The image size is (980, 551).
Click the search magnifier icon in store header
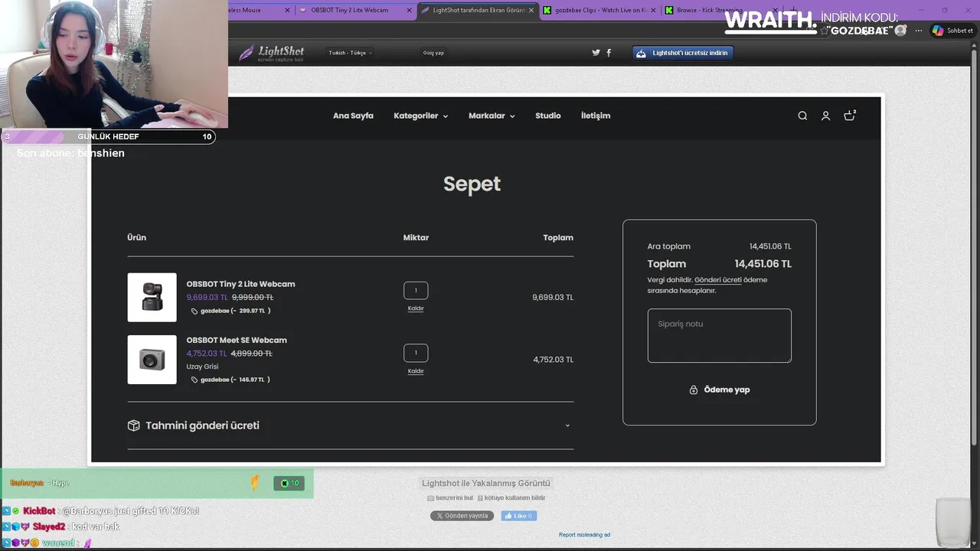tap(802, 116)
